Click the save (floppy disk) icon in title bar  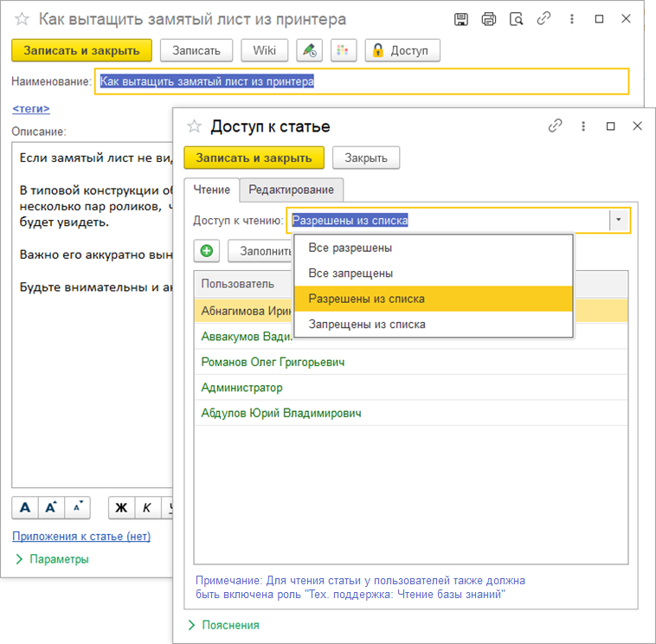(x=461, y=19)
